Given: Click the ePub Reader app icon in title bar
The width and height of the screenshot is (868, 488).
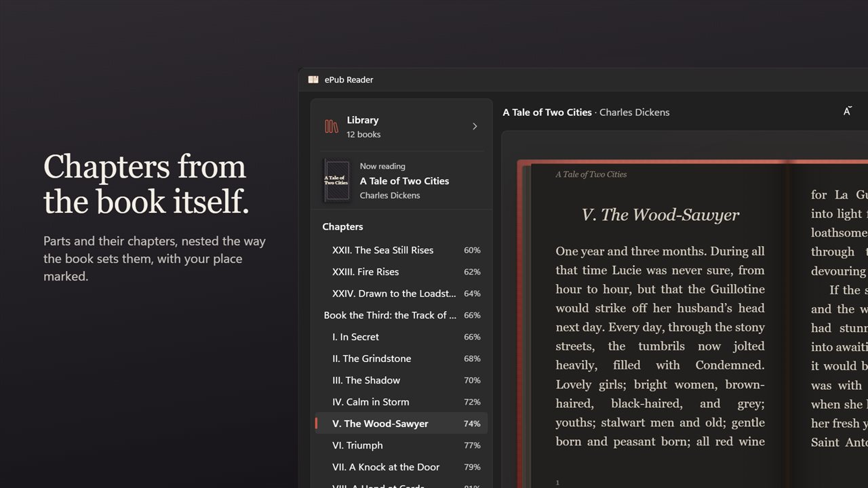Looking at the screenshot, I should pos(313,79).
